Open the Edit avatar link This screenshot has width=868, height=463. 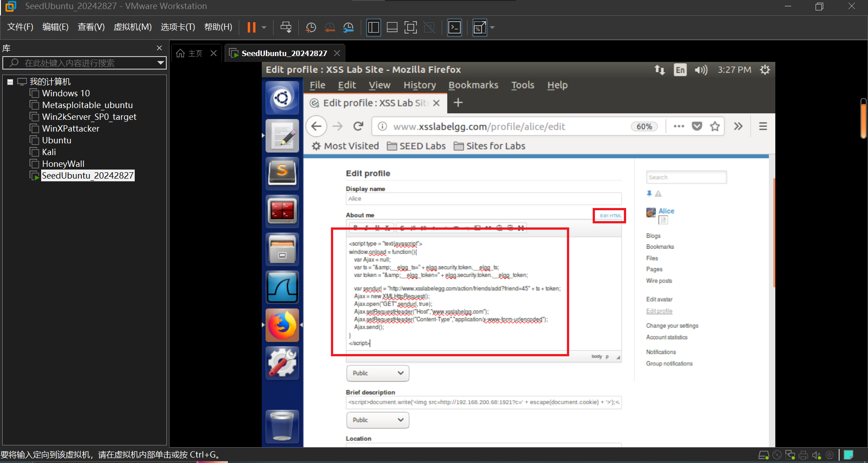(x=659, y=299)
